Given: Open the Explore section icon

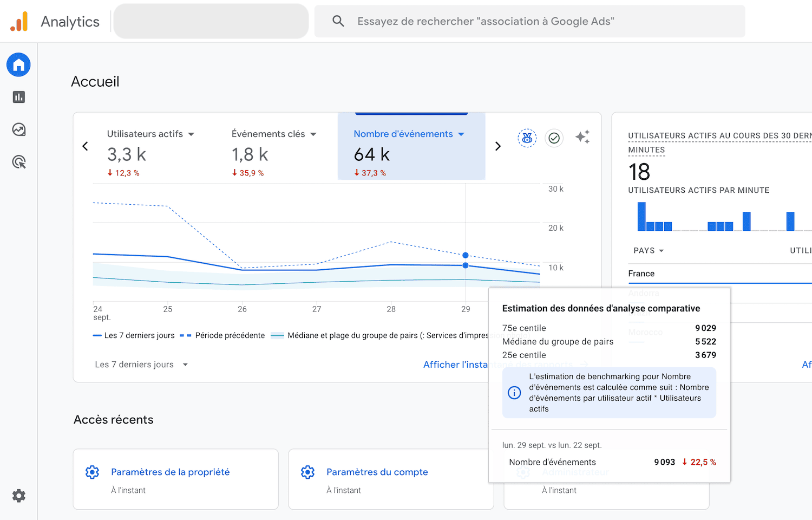Looking at the screenshot, I should click(19, 129).
